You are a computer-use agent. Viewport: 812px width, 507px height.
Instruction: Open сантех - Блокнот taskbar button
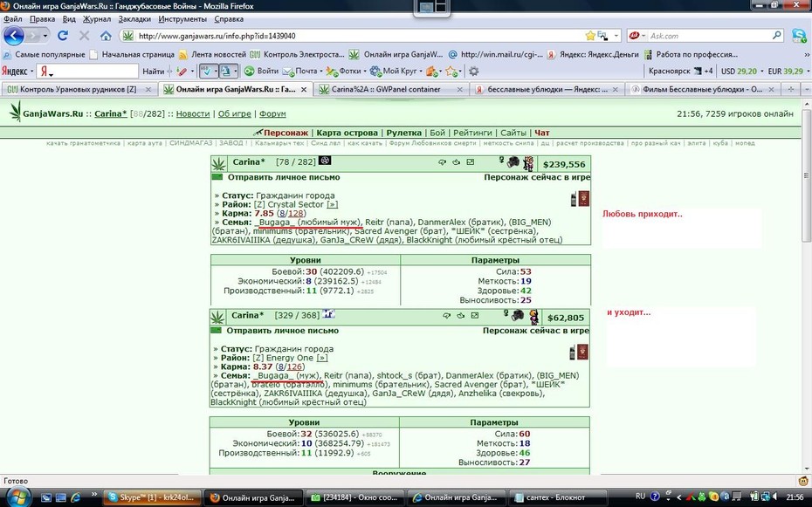[x=557, y=497]
